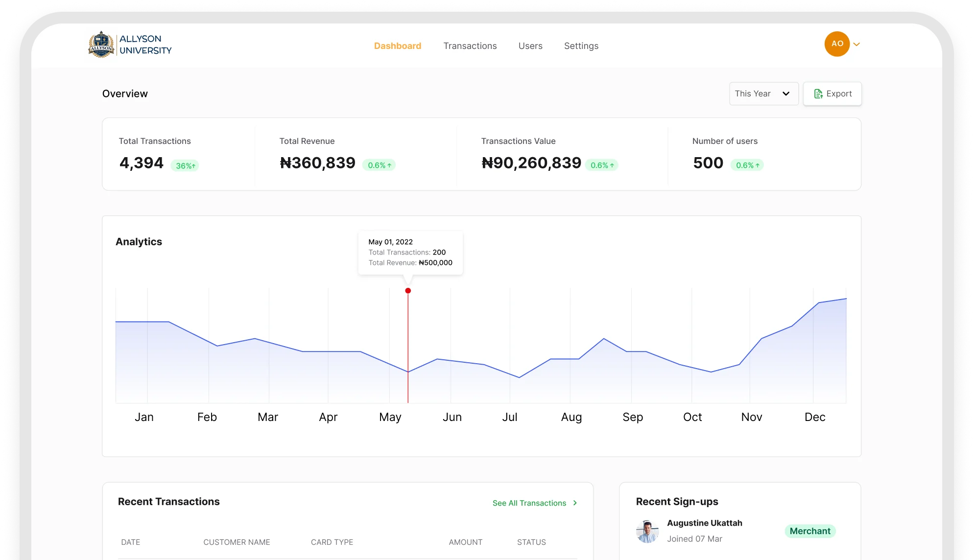Click the 0.6% badge beside Number of users
Image resolution: width=974 pixels, height=560 pixels.
tap(747, 165)
